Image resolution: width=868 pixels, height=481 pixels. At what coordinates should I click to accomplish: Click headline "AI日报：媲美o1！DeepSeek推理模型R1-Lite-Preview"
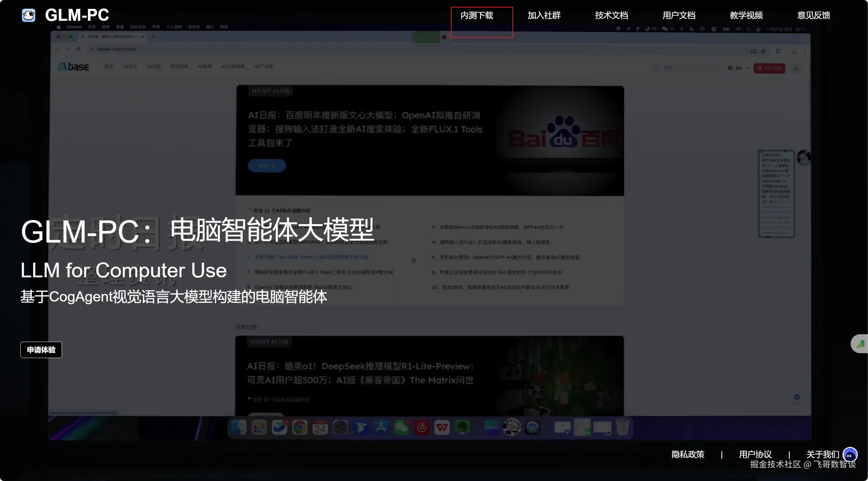[360, 373]
